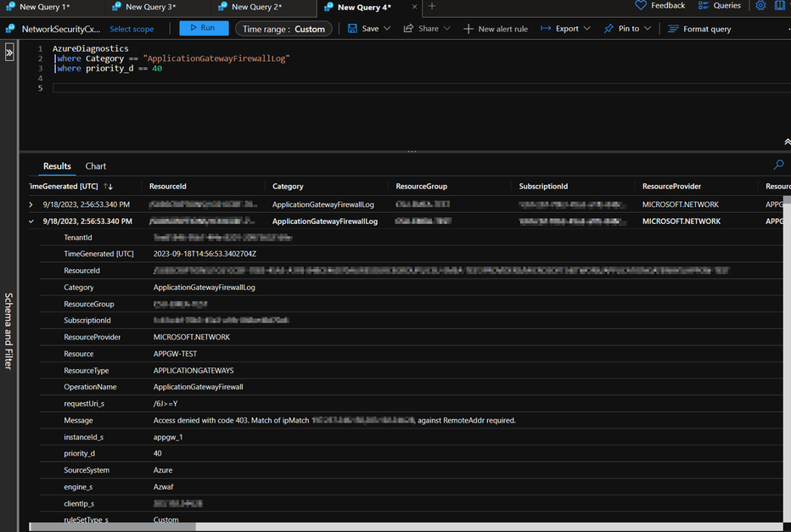Click the Export icon
Screen dimensions: 791x532
546,29
